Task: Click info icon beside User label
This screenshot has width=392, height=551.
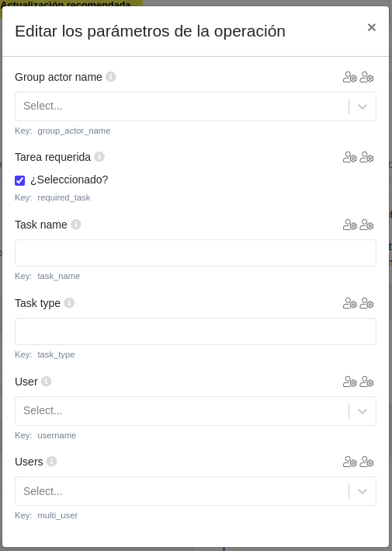Action: [46, 382]
